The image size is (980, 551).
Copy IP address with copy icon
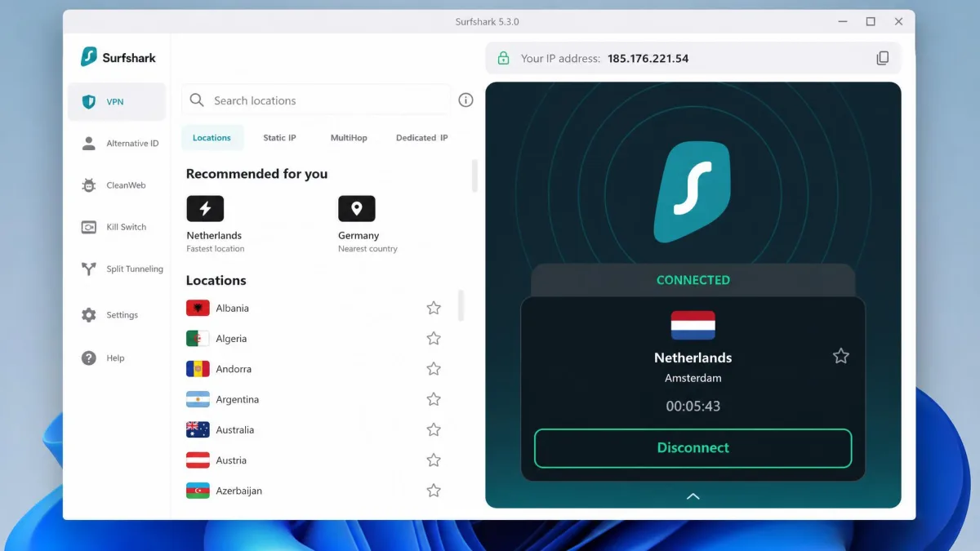882,58
